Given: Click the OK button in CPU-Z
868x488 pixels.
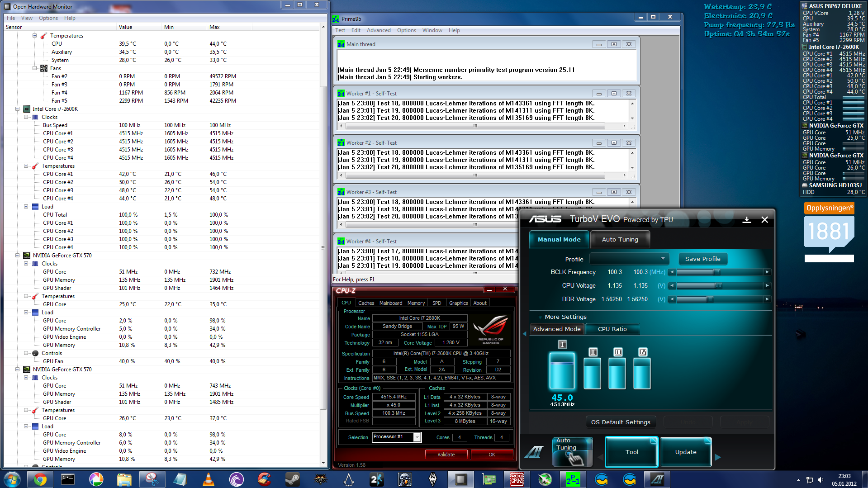Looking at the screenshot, I should [492, 455].
